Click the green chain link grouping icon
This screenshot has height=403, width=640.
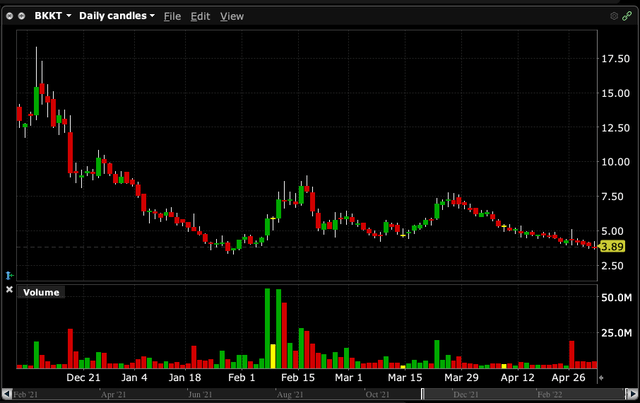tap(627, 16)
